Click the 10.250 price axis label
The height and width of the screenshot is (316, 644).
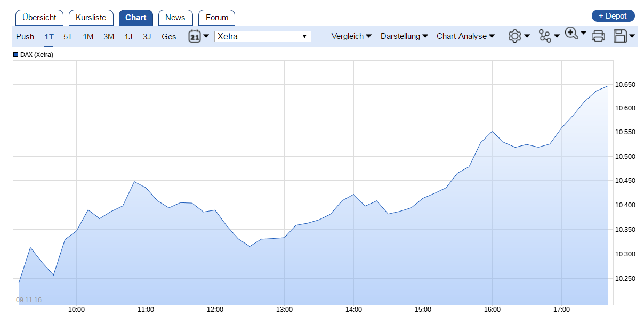coord(625,278)
